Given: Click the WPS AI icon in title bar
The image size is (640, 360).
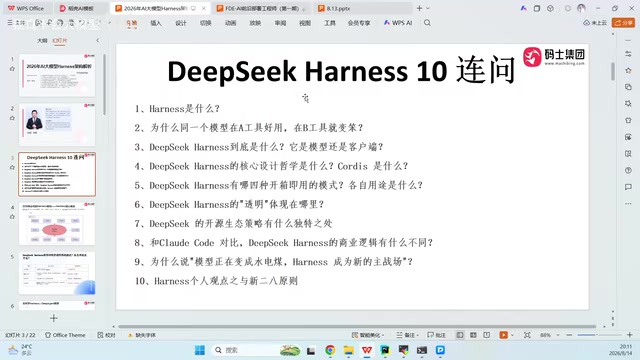Looking at the screenshot, I should [x=523, y=8].
